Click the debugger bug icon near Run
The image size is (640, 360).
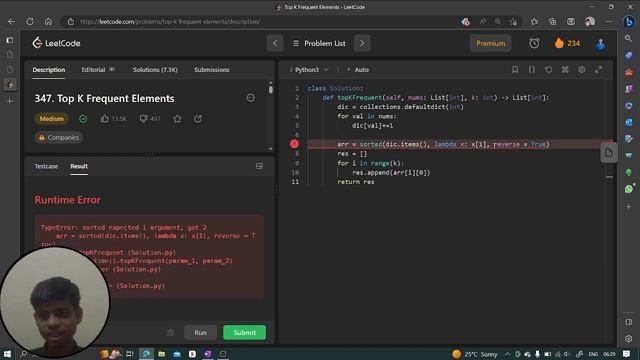[x=171, y=333]
